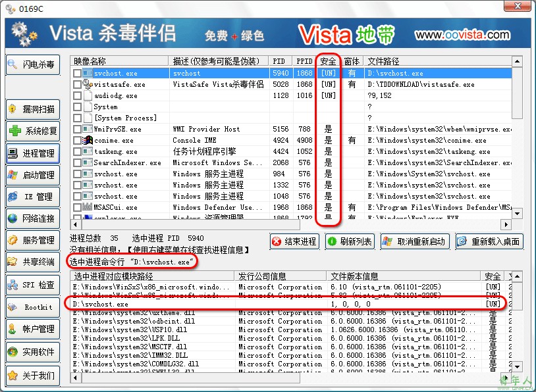Open the 服务管理 services section
536x392 pixels.
click(x=33, y=240)
